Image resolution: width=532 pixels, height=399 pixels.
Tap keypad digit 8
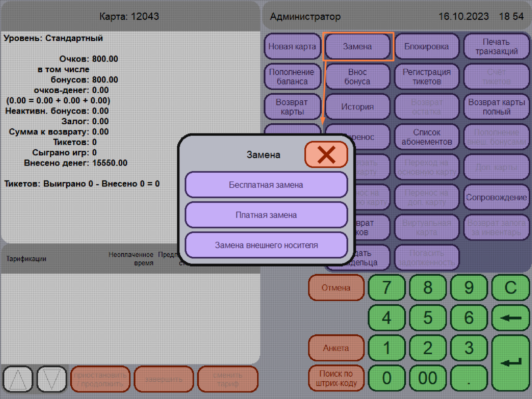tap(428, 287)
